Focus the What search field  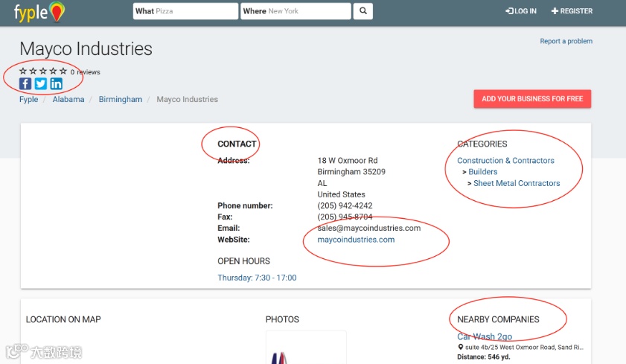(185, 11)
